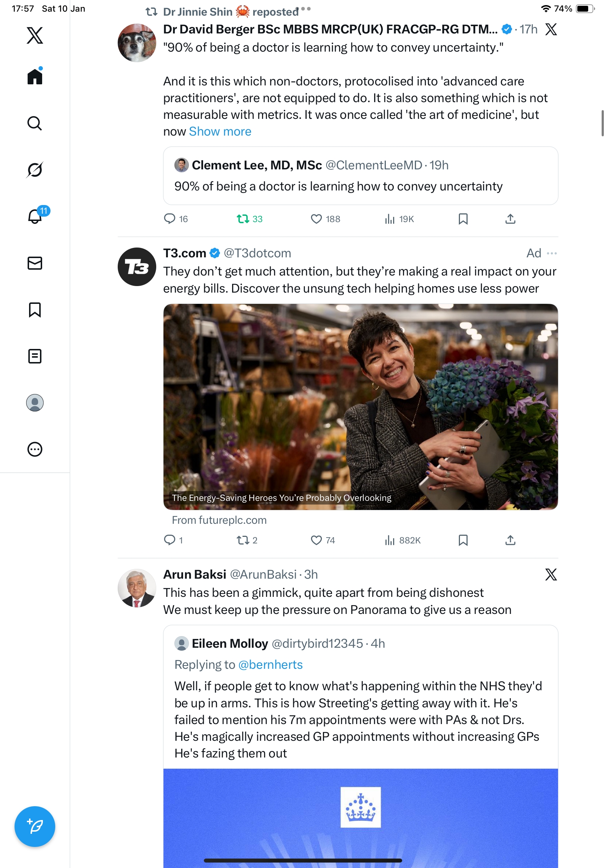Open Profile tab in sidebar
This screenshot has width=606, height=868.
(35, 403)
